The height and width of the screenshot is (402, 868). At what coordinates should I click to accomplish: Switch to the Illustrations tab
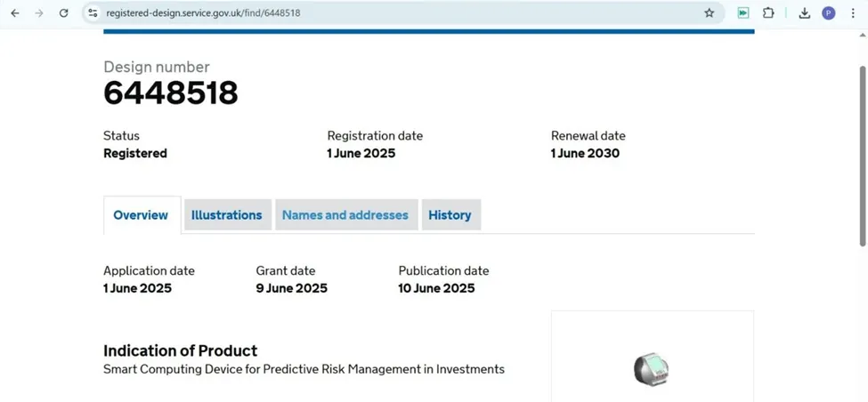[226, 215]
